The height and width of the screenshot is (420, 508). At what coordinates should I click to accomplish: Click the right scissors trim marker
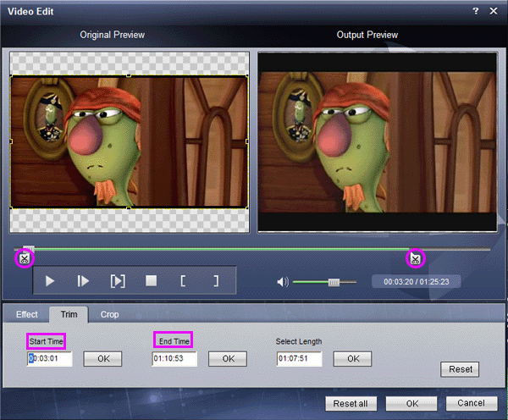coord(416,258)
